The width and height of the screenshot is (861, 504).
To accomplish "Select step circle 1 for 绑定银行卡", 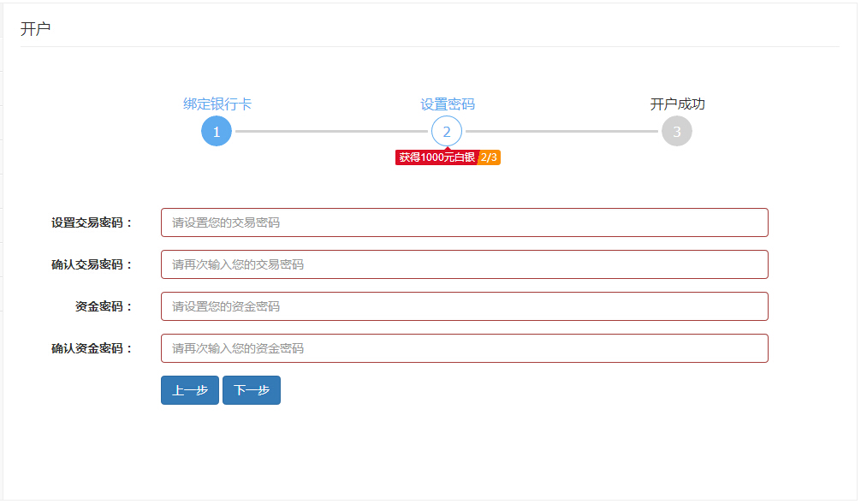I will point(216,131).
